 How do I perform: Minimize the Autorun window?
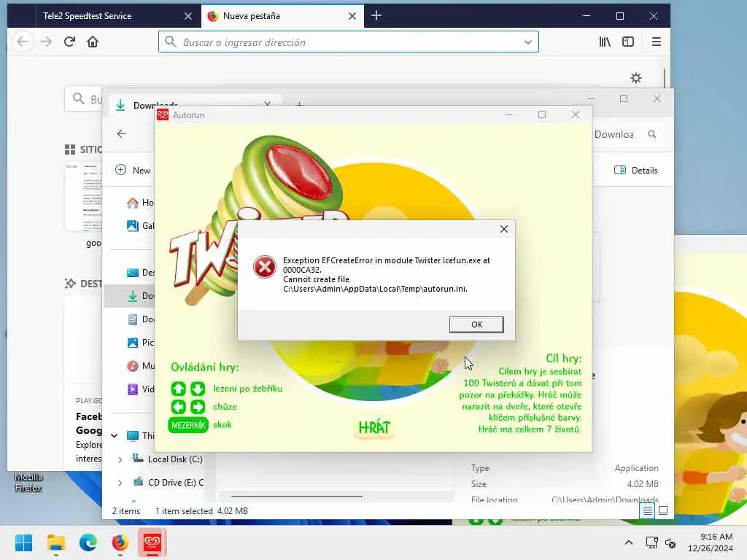tap(508, 114)
